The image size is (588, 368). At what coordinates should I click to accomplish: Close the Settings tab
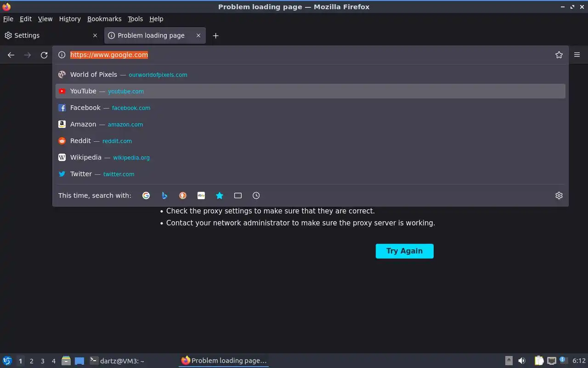95,35
